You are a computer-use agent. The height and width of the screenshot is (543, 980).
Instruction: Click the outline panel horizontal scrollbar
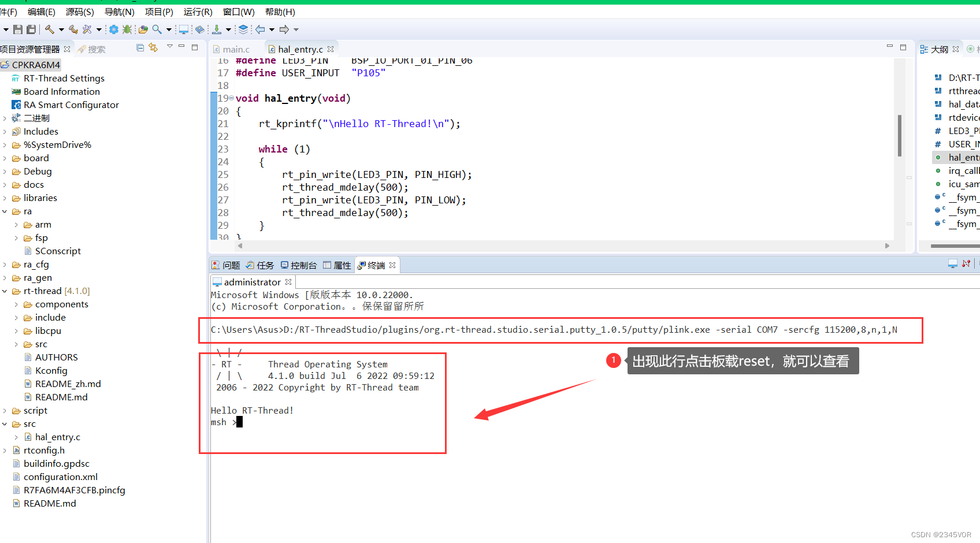[x=955, y=246]
